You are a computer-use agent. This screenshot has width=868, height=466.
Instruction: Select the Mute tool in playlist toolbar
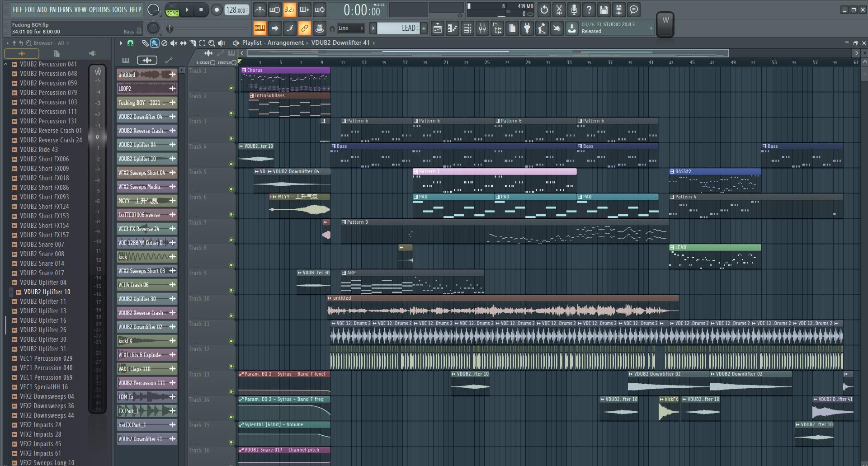tap(174, 43)
